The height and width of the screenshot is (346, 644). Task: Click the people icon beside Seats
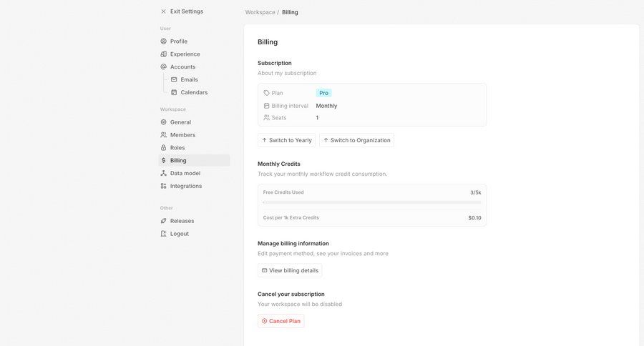(267, 118)
